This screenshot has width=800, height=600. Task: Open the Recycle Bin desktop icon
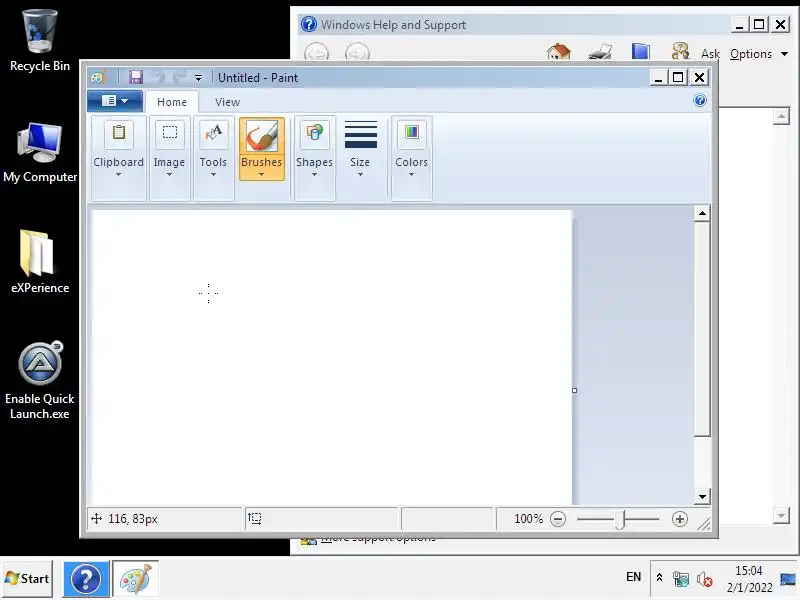click(x=40, y=41)
